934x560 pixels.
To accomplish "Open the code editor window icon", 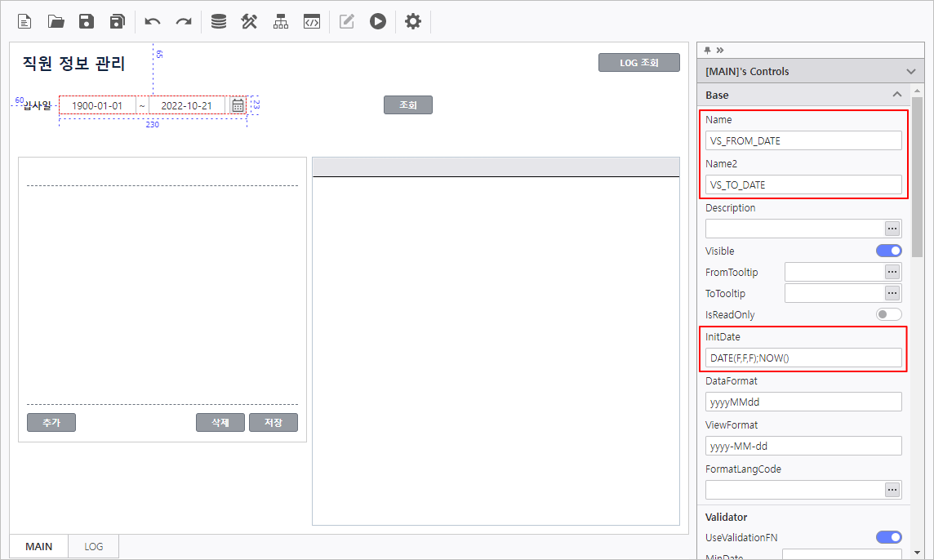I will 311,21.
